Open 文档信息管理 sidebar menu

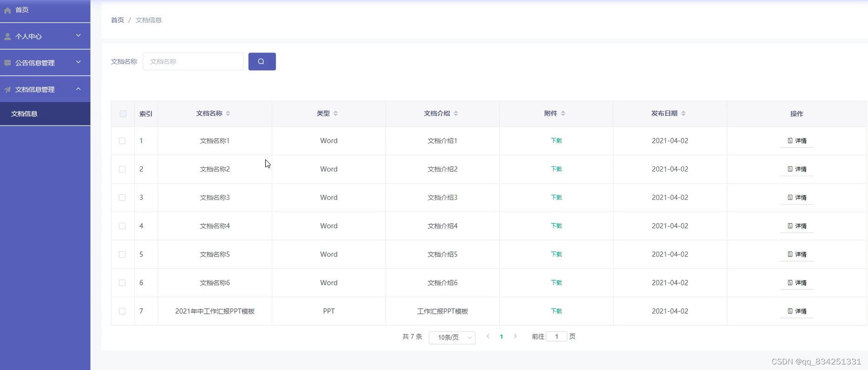coord(45,89)
